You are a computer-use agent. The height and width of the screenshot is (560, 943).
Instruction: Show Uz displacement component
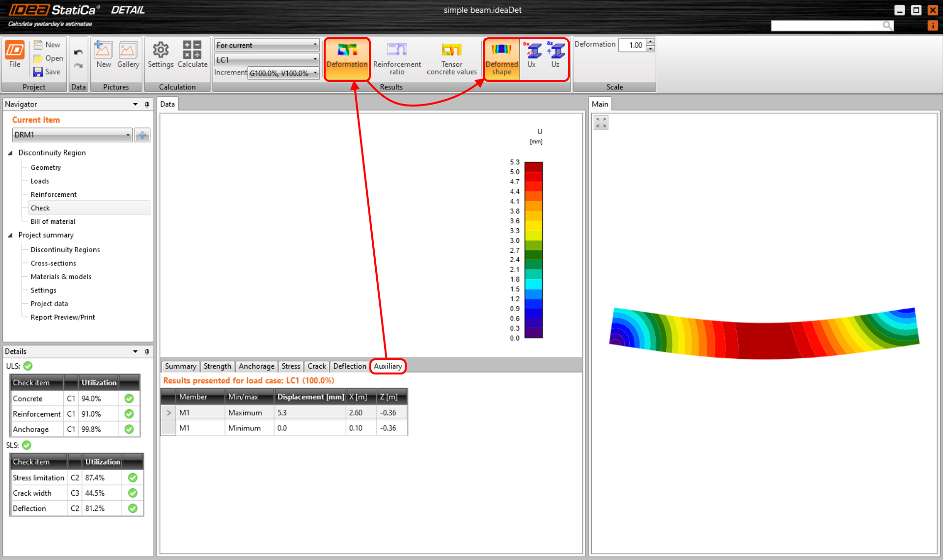click(x=555, y=54)
